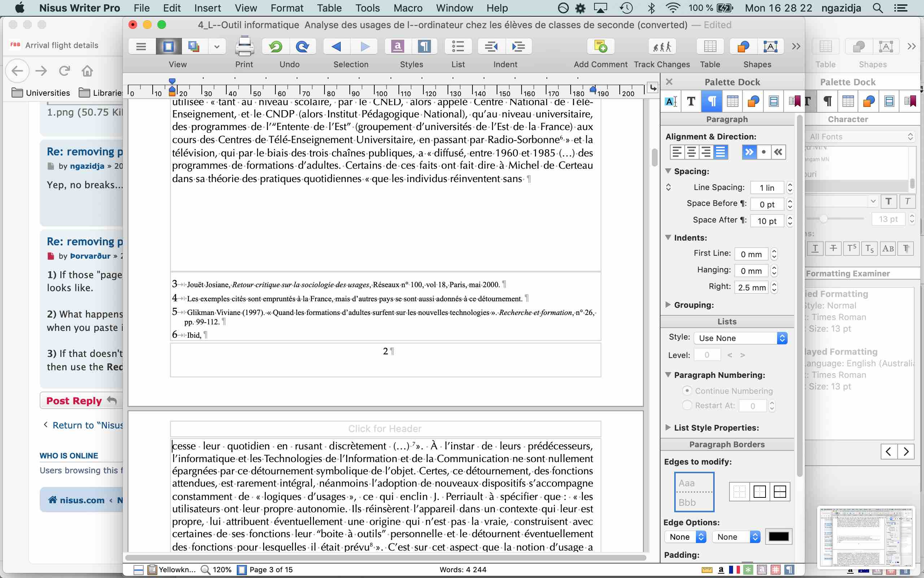Image resolution: width=924 pixels, height=578 pixels.
Task: Open All Fonts popup in background window
Action: point(860,137)
